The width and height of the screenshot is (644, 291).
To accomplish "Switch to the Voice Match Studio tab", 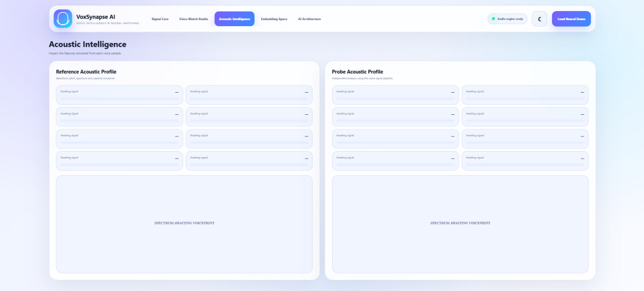I will click(194, 19).
